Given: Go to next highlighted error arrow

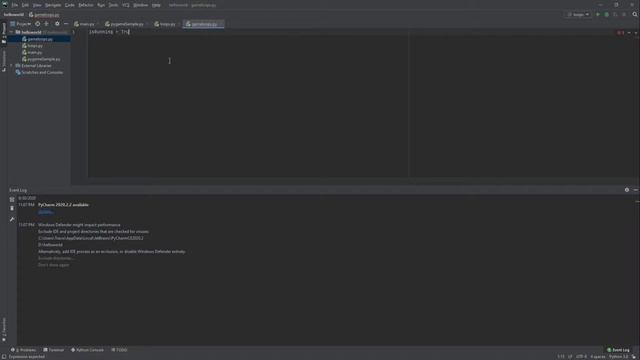Looking at the screenshot, I should [x=636, y=33].
